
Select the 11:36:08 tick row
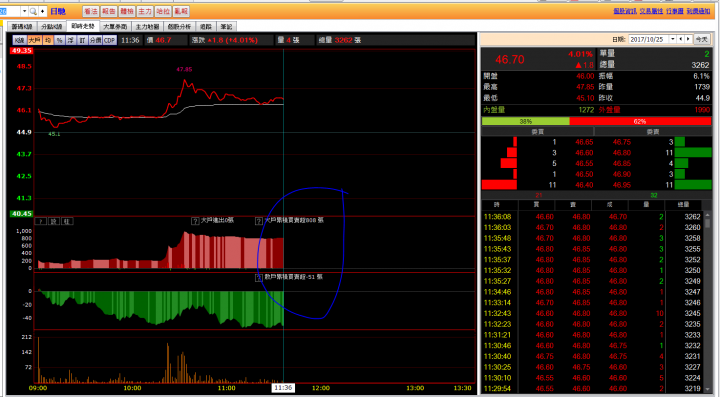point(592,217)
